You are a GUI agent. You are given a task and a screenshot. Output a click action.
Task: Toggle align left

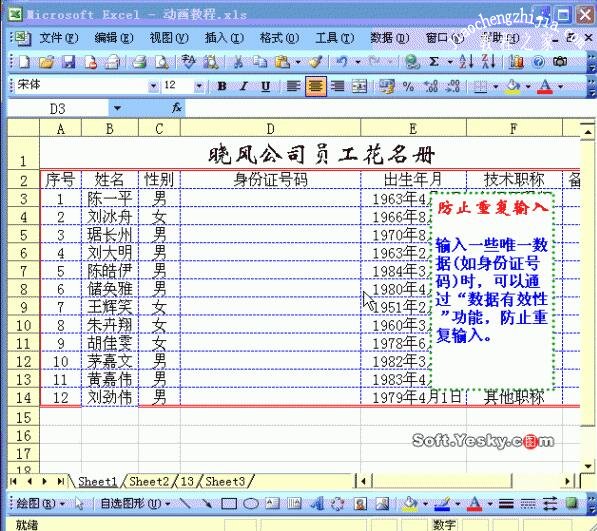(293, 86)
